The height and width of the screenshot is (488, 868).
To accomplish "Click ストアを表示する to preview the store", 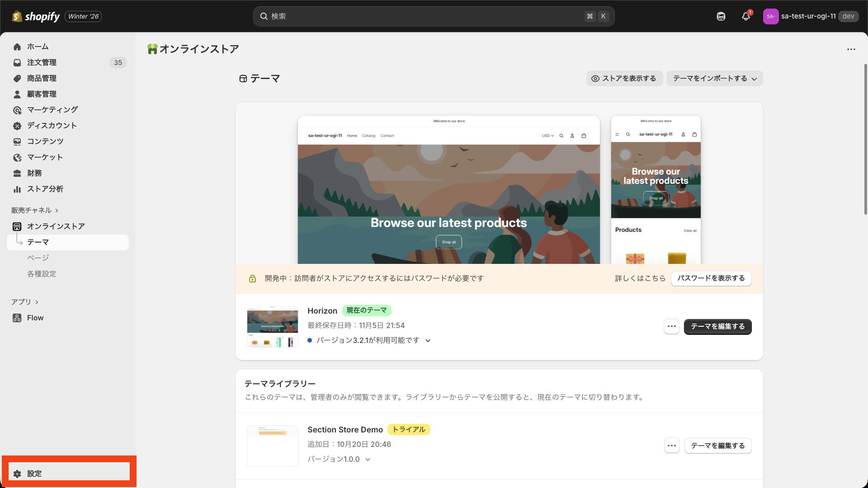I will coord(624,78).
